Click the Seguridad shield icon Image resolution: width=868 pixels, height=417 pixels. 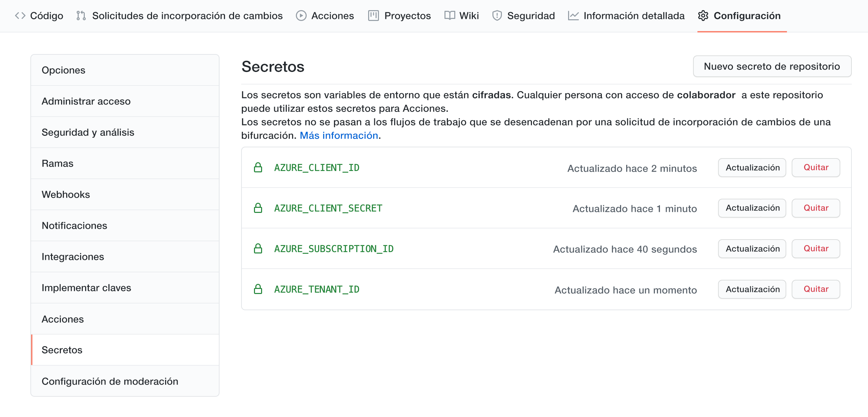pos(497,16)
